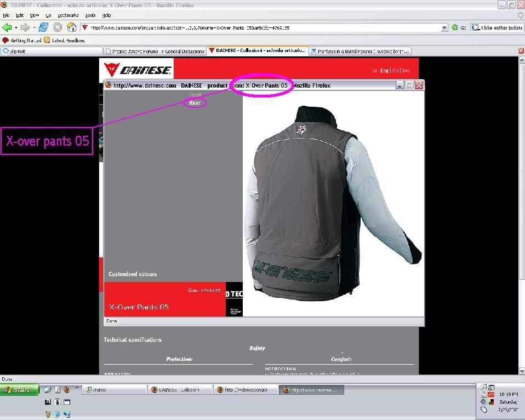Reload the page with the Refresh icon
This screenshot has height=420, width=525.
pyautogui.click(x=43, y=27)
